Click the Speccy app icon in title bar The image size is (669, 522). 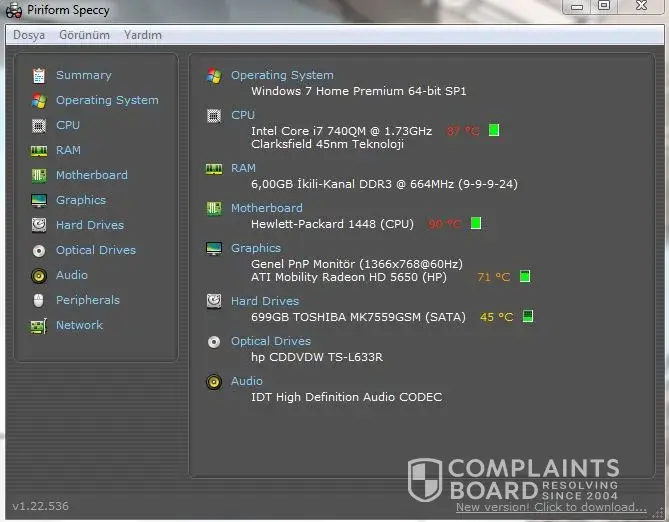[x=14, y=10]
